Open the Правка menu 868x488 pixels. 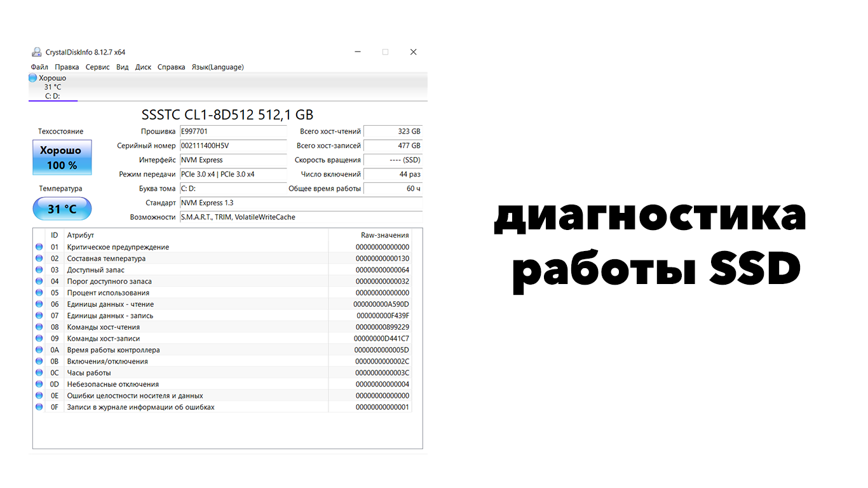click(x=67, y=67)
